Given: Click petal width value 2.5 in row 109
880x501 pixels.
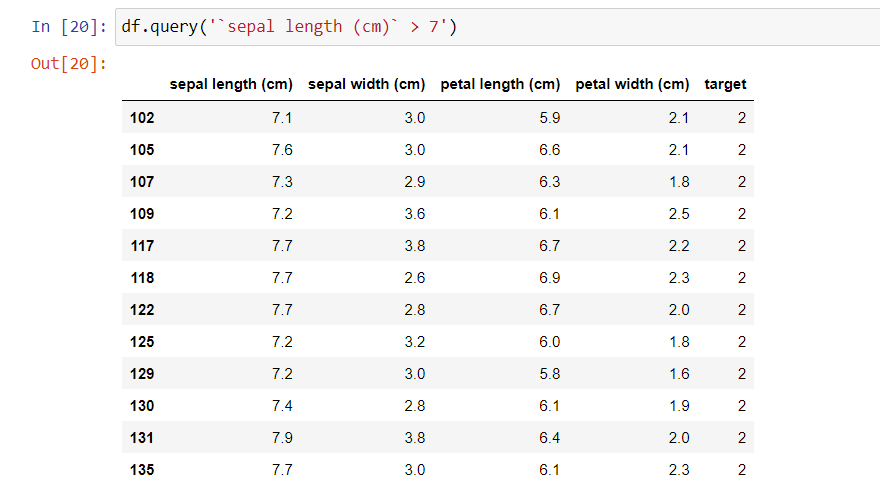Looking at the screenshot, I should point(679,214).
